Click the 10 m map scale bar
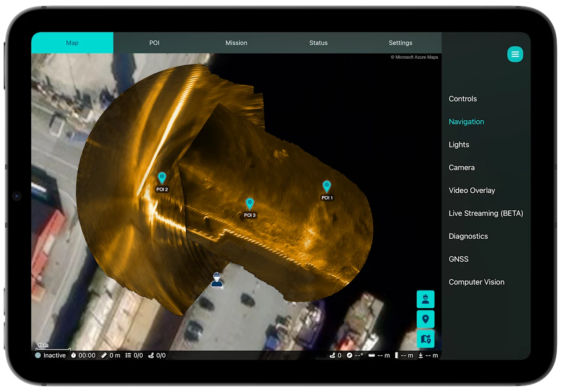 pos(53,347)
